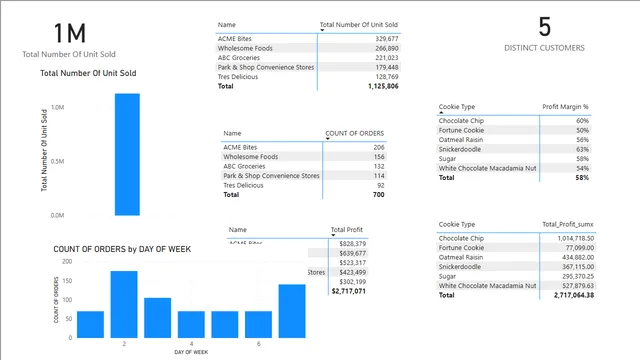
Task: Click the $828,379 profit value
Action: click(353, 243)
